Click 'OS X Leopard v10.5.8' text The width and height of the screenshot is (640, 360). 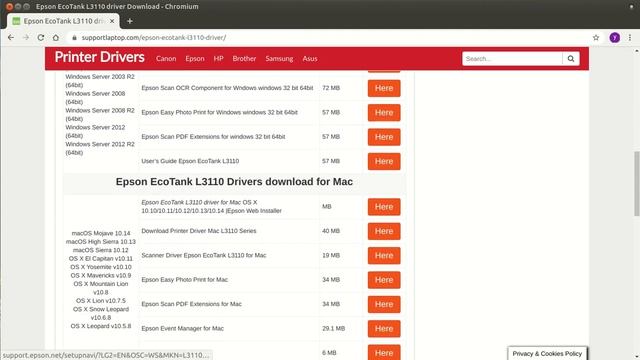[x=101, y=327]
